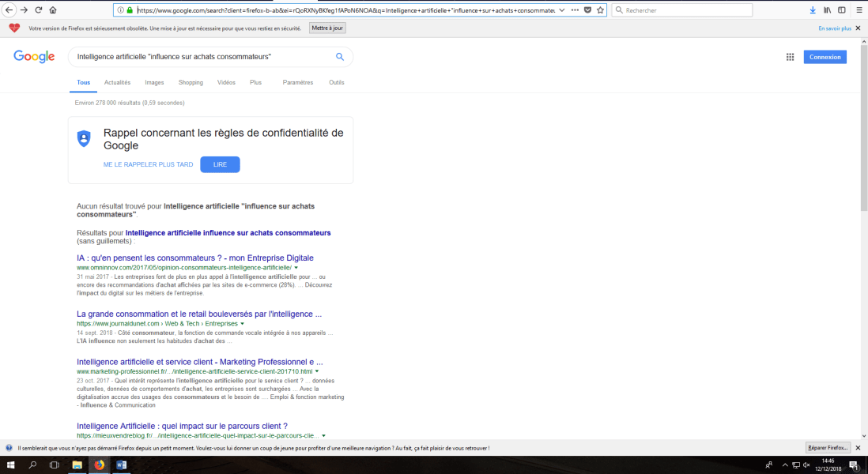This screenshot has width=868, height=474.
Task: Open Word from the Windows taskbar
Action: pyautogui.click(x=121, y=465)
